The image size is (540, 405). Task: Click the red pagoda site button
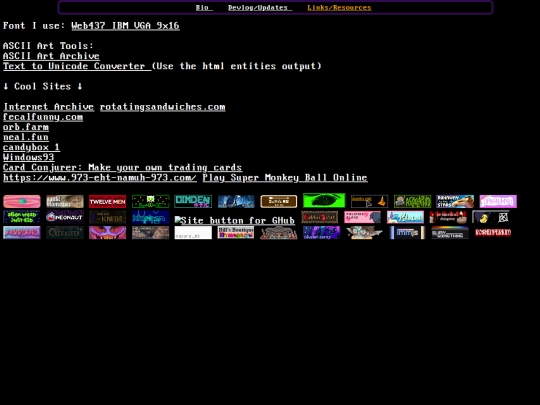click(279, 232)
